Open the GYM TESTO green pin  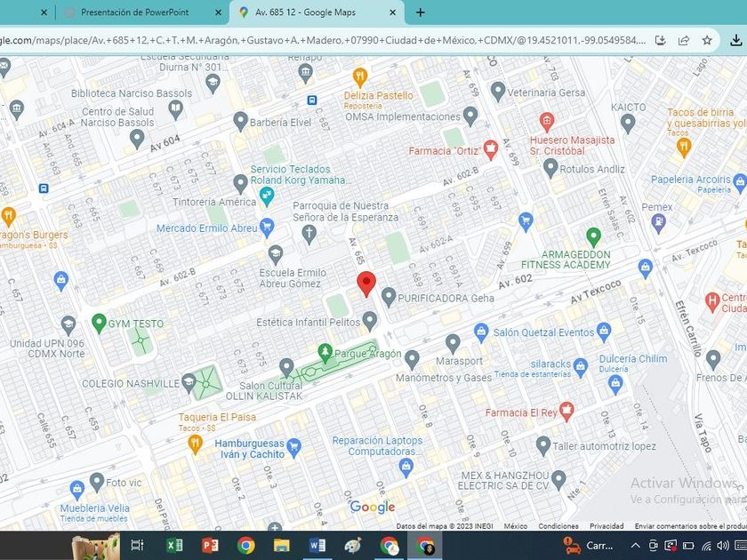click(x=99, y=323)
